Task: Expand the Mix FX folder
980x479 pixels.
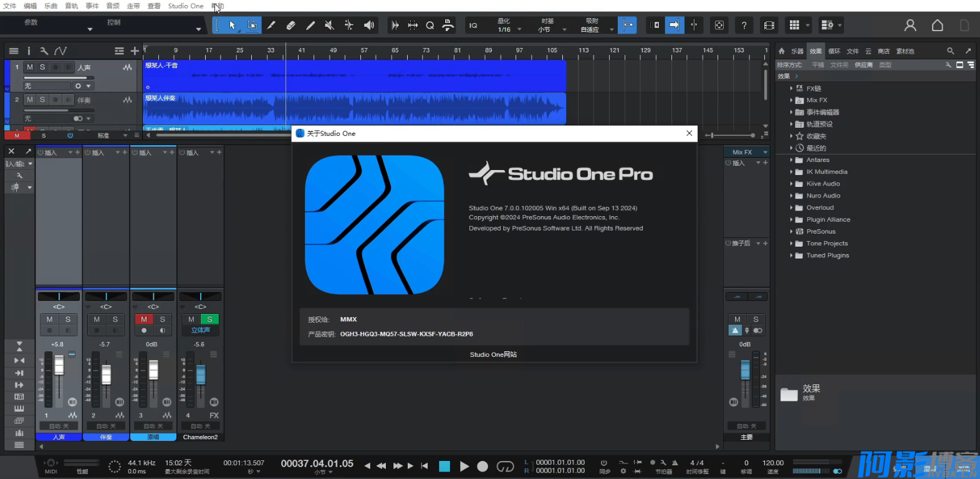Action: pyautogui.click(x=791, y=100)
